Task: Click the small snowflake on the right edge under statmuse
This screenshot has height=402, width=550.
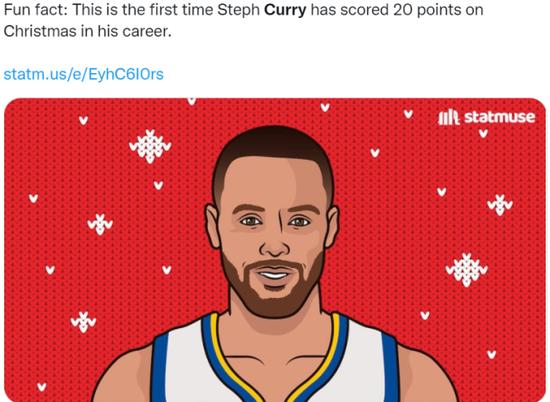Action: (500, 205)
